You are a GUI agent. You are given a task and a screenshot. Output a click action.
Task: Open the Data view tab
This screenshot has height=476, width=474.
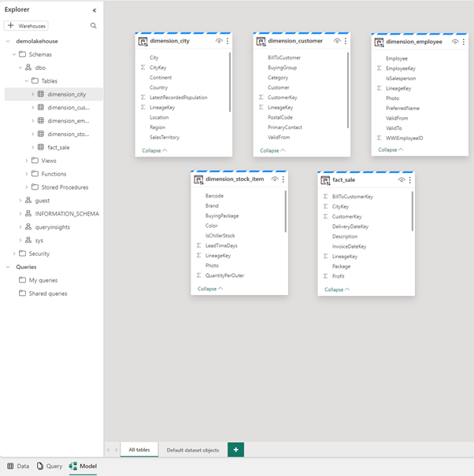point(18,466)
